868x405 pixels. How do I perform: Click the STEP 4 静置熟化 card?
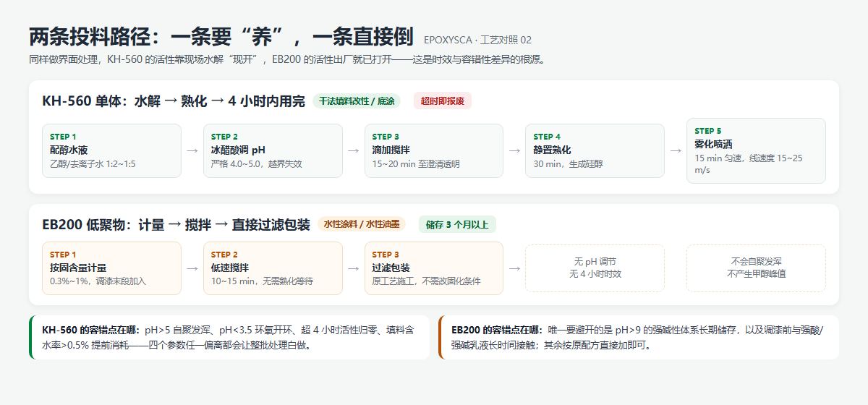pyautogui.click(x=595, y=150)
